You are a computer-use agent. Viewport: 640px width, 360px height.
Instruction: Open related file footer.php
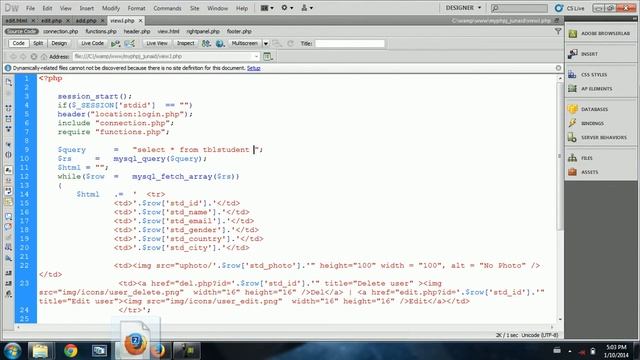coord(239,31)
